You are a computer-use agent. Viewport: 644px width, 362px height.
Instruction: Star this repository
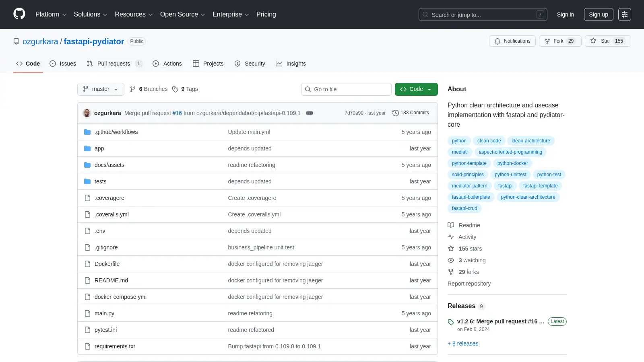coord(608,41)
